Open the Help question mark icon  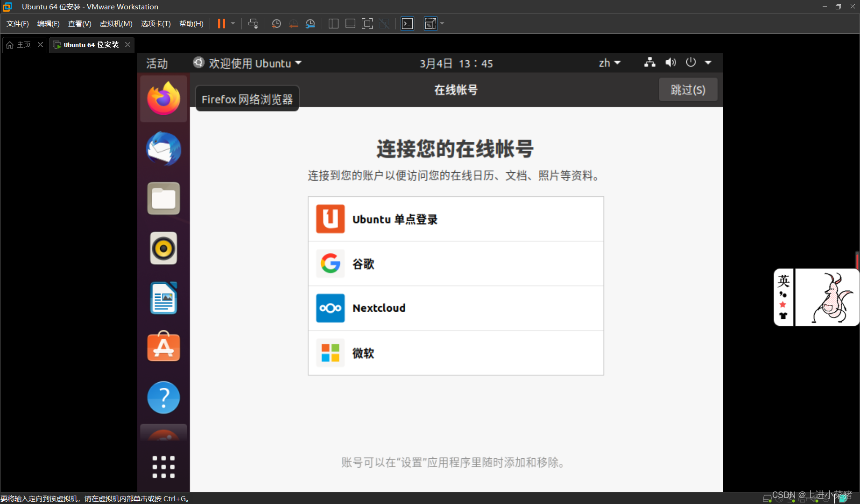tap(163, 398)
